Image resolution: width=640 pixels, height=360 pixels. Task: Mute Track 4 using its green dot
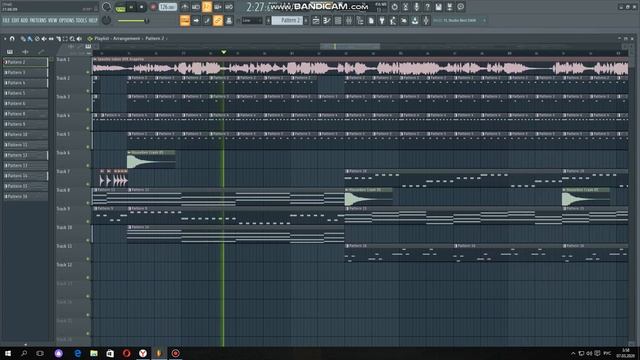88,128
